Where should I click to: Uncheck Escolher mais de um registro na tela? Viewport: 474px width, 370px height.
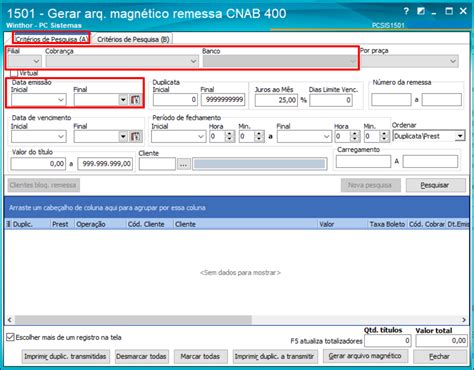tap(10, 337)
